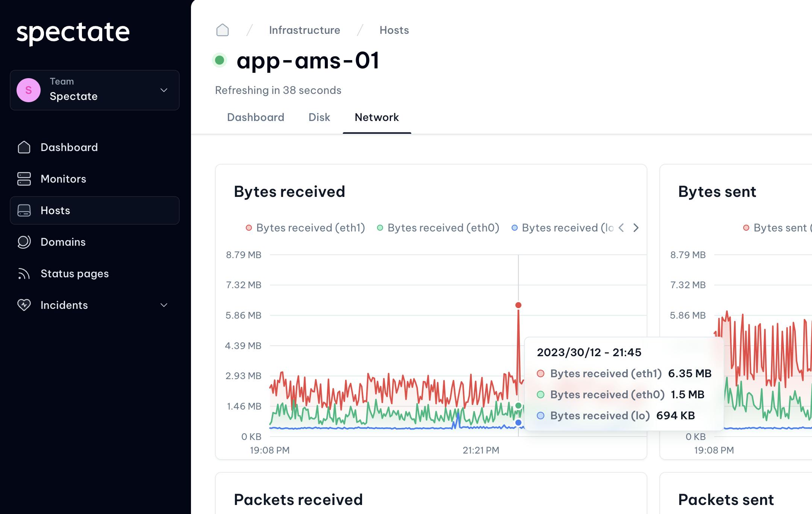Click the Hosts breadcrumb link
This screenshot has height=514, width=812.
[x=394, y=30]
